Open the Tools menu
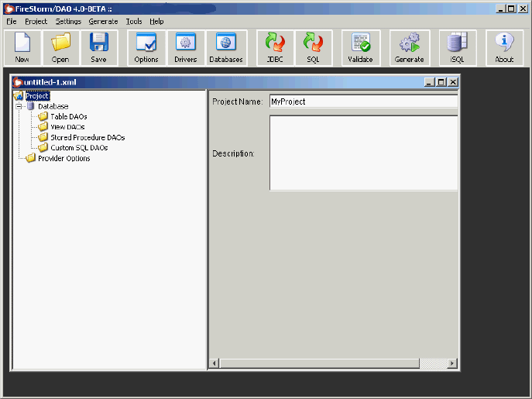 tap(134, 22)
